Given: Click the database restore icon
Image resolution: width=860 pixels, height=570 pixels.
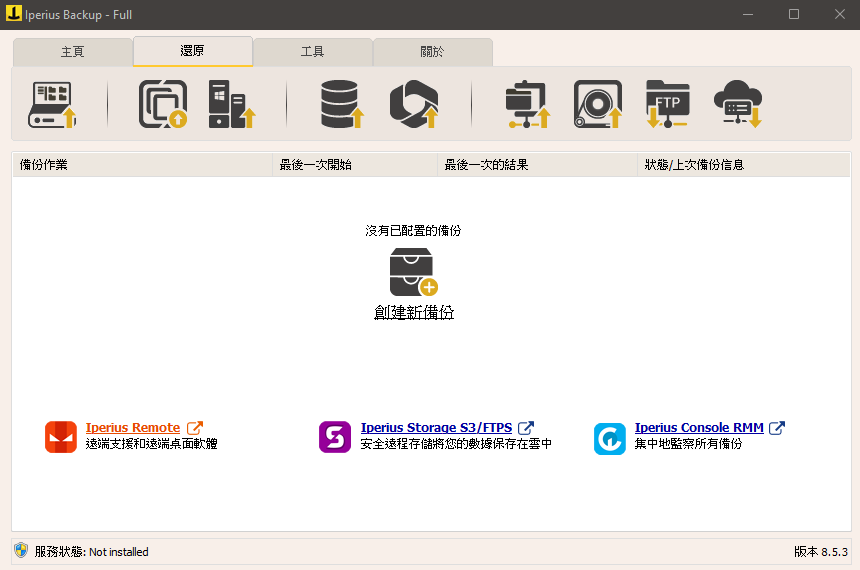Looking at the screenshot, I should [341, 104].
